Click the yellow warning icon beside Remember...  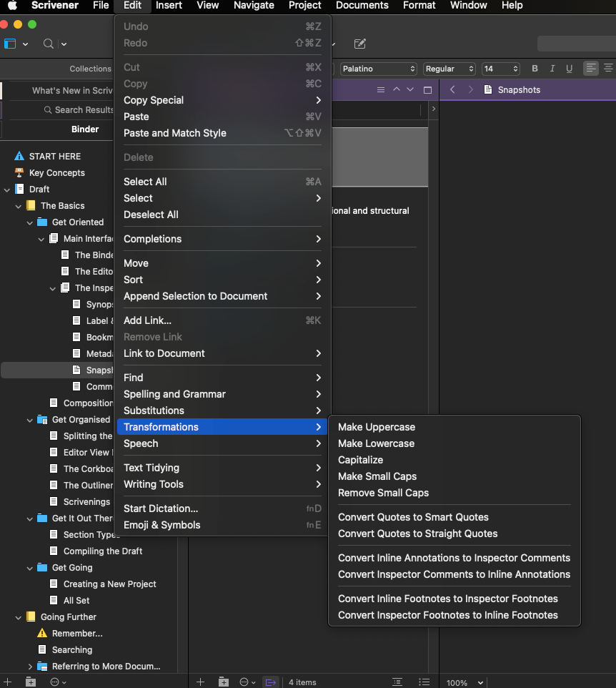point(42,633)
